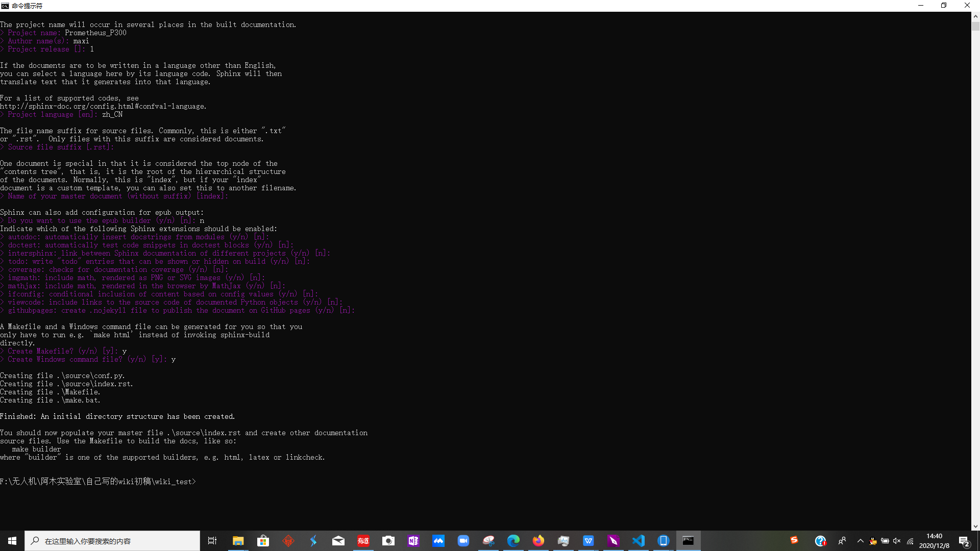
Task: Click scrollbar down arrow in console
Action: (975, 526)
